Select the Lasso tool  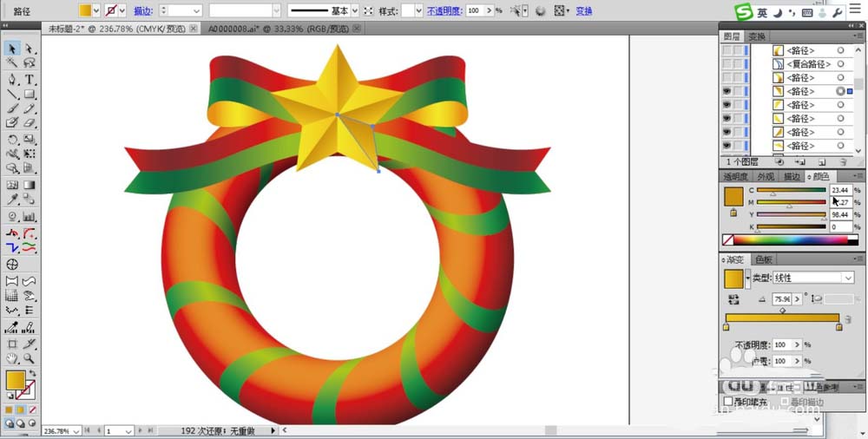tap(30, 63)
